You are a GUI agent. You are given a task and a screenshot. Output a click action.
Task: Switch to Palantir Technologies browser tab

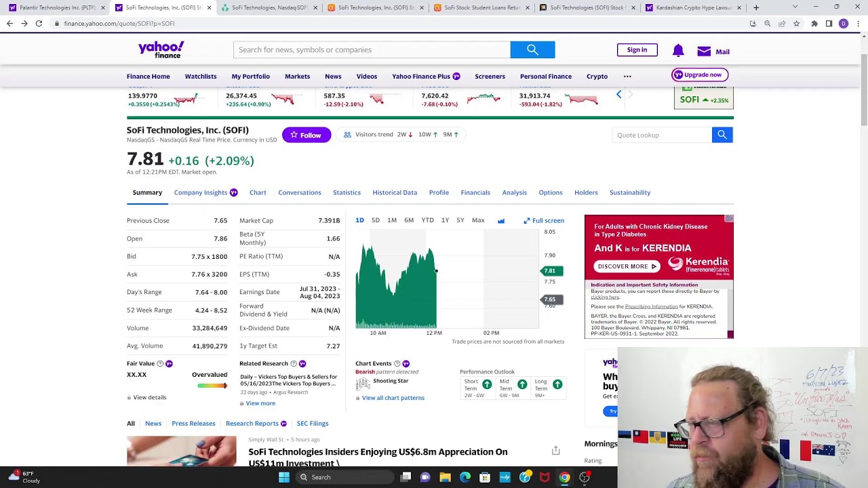57,7
